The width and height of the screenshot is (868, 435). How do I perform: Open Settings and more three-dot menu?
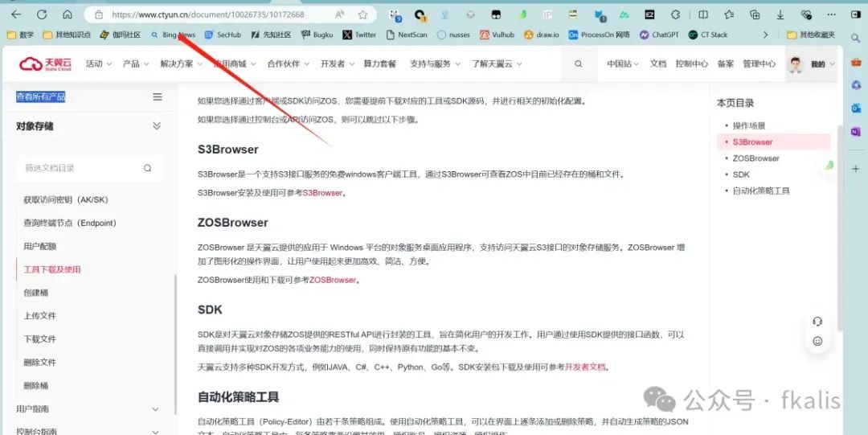tap(832, 15)
